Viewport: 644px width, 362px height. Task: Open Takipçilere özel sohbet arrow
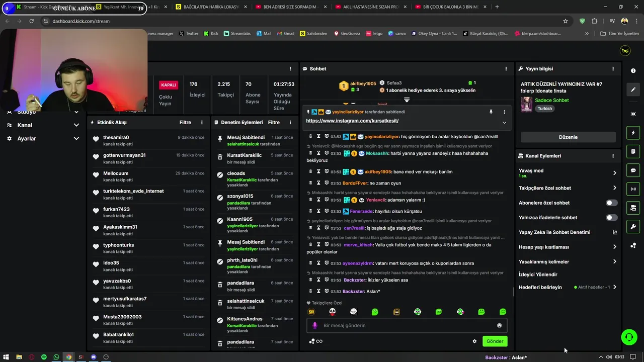click(614, 188)
